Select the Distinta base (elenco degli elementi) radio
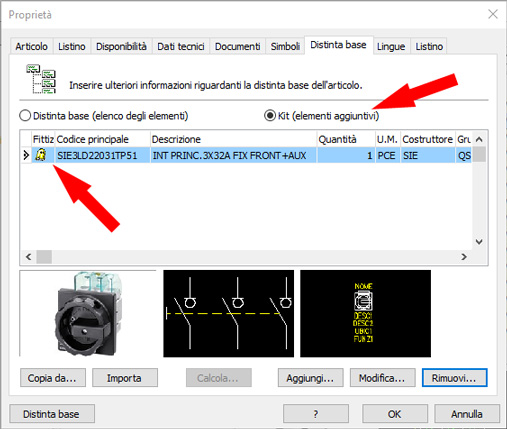507x429 pixels. (25, 116)
